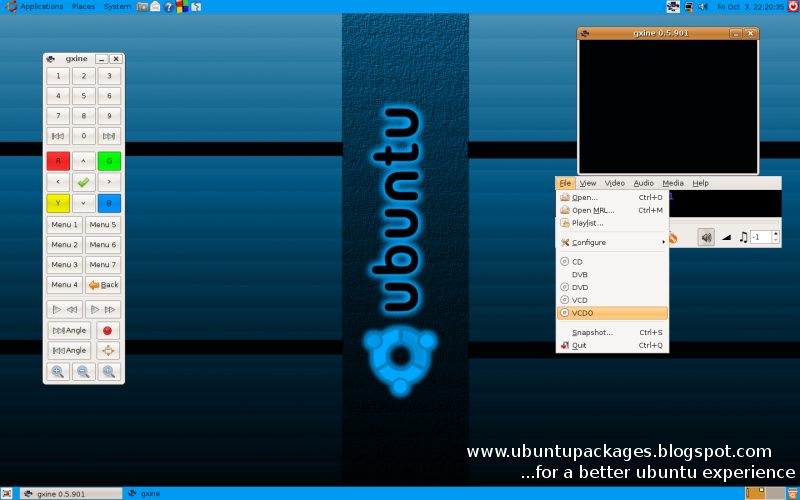Click the Menu 3 button
Screen dimensions: 800x500
[x=65, y=265]
